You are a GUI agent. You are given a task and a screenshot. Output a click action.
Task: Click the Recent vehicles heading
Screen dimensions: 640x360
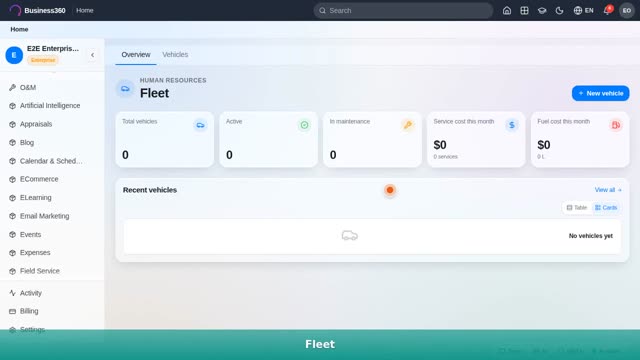click(150, 190)
